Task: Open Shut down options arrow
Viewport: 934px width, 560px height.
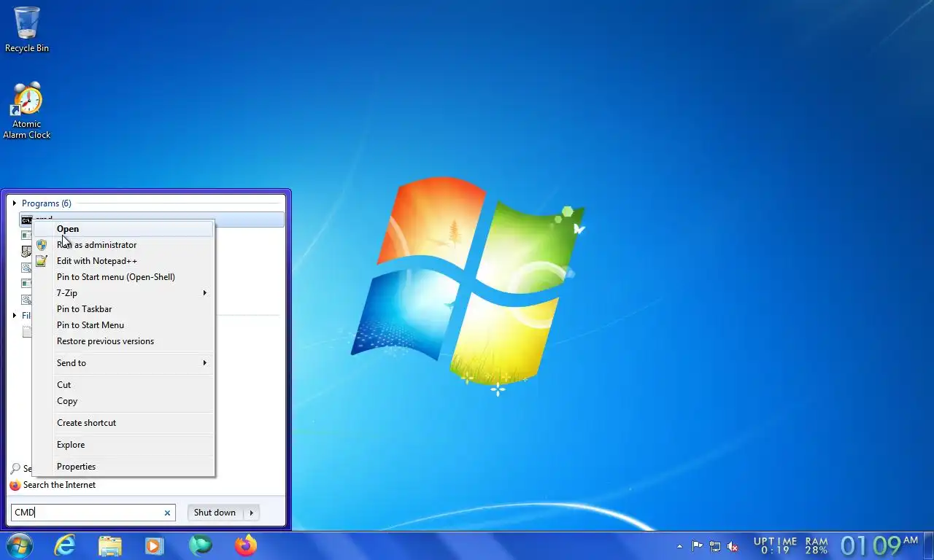Action: point(252,513)
